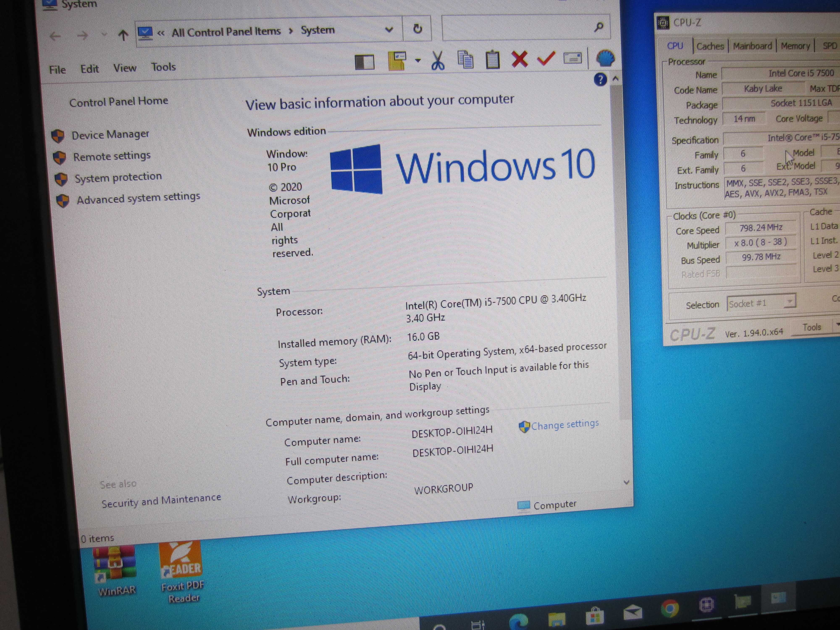Open the View menu
Viewport: 840px width, 630px height.
125,68
